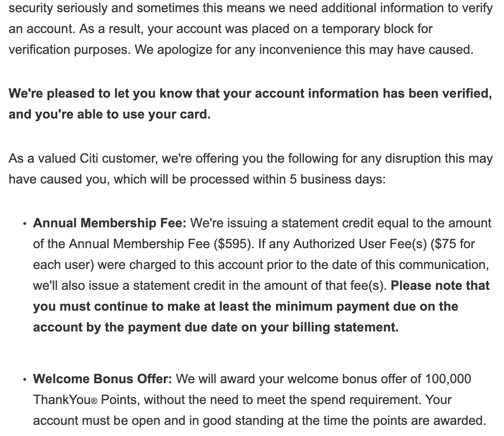This screenshot has width=504, height=436.
Task: Click the word 'ThankYou' in the bonus offer
Action: pyautogui.click(x=62, y=400)
